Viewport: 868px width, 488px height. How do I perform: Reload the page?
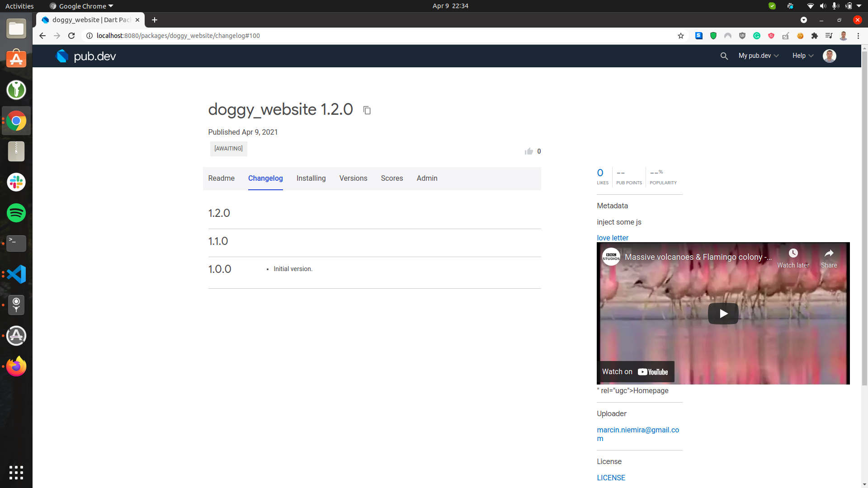71,36
